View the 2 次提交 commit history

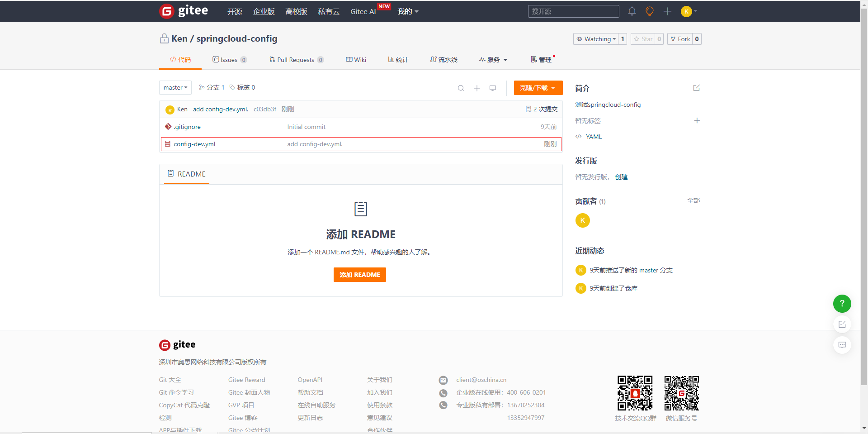tap(542, 109)
